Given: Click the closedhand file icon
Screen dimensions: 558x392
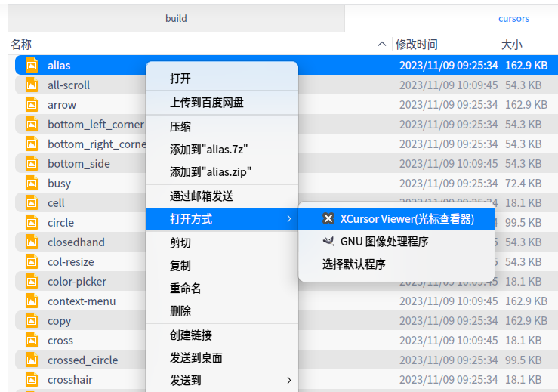Looking at the screenshot, I should [x=32, y=242].
